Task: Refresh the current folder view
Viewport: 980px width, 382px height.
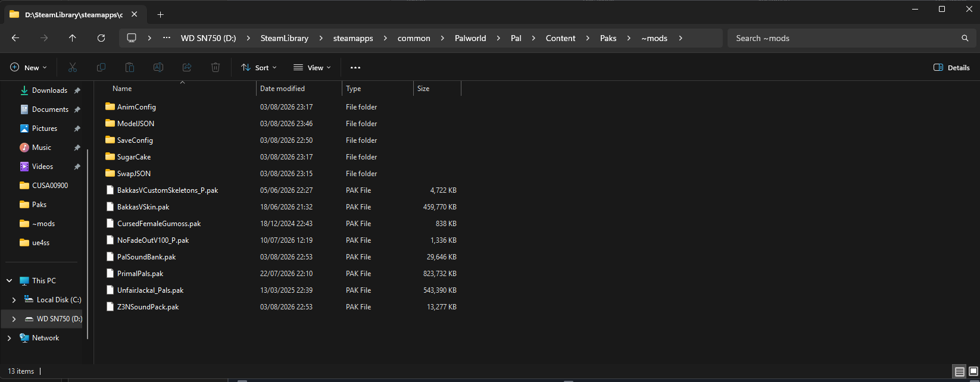Action: click(101, 38)
